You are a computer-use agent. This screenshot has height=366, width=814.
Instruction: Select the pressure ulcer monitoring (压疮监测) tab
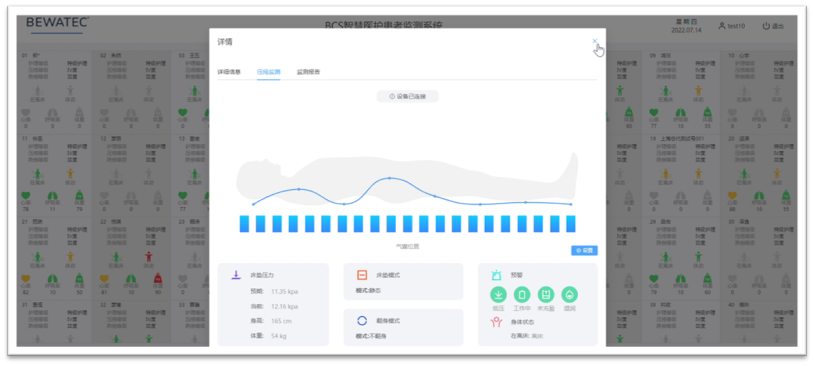click(268, 72)
